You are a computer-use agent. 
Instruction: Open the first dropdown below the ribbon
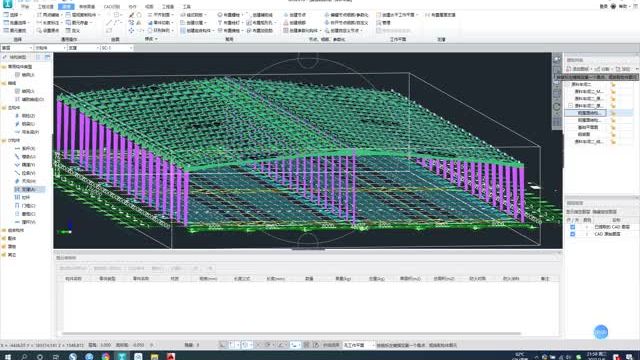[17, 48]
